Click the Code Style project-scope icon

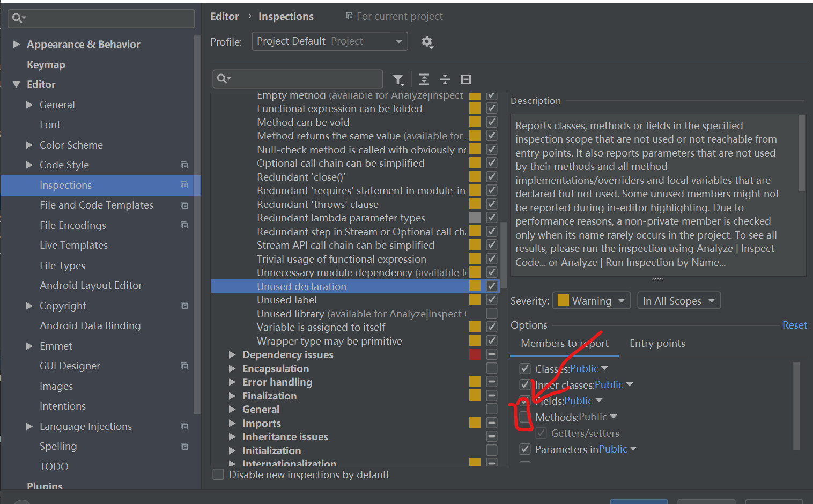coord(184,165)
